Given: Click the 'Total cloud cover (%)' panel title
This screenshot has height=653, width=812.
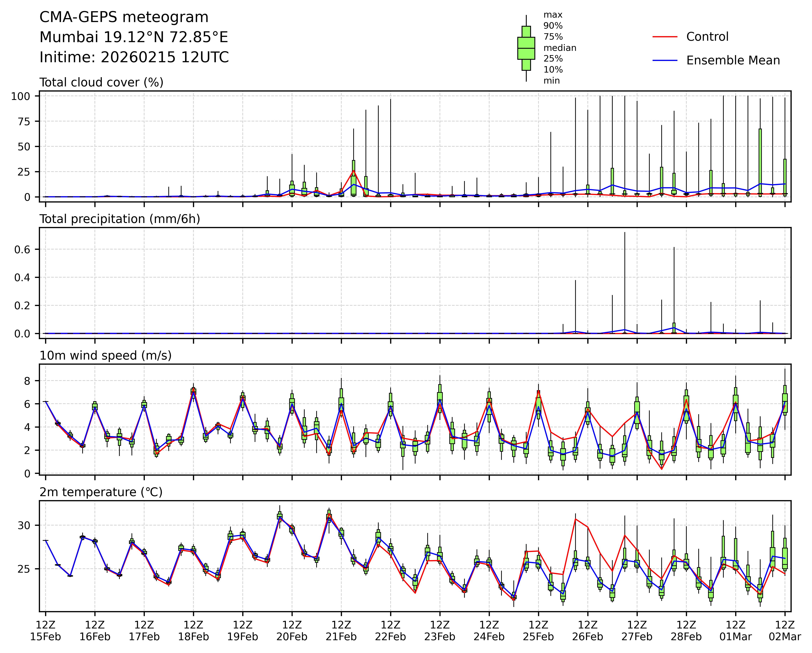Looking at the screenshot, I should coord(101,82).
